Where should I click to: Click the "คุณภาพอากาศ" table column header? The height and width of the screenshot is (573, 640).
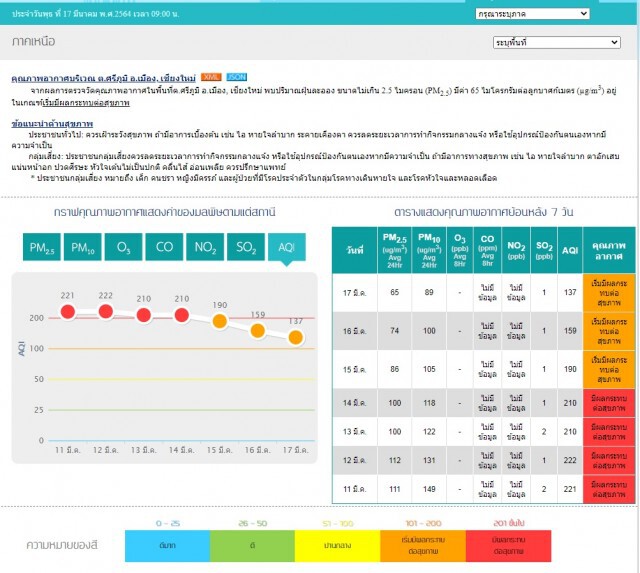(609, 250)
